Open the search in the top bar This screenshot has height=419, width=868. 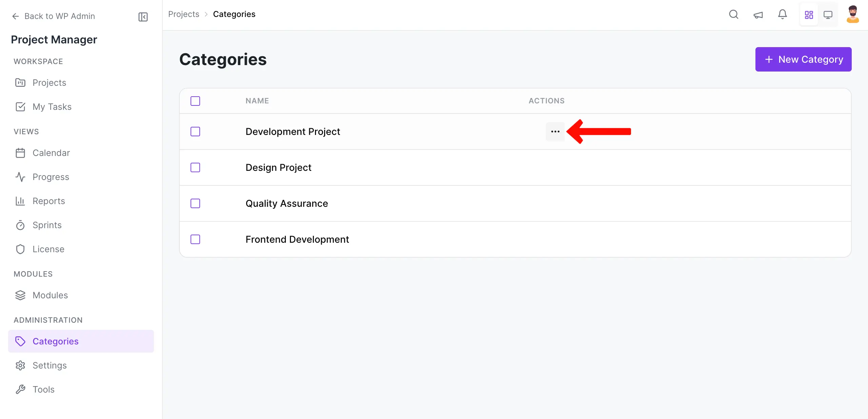(x=734, y=15)
